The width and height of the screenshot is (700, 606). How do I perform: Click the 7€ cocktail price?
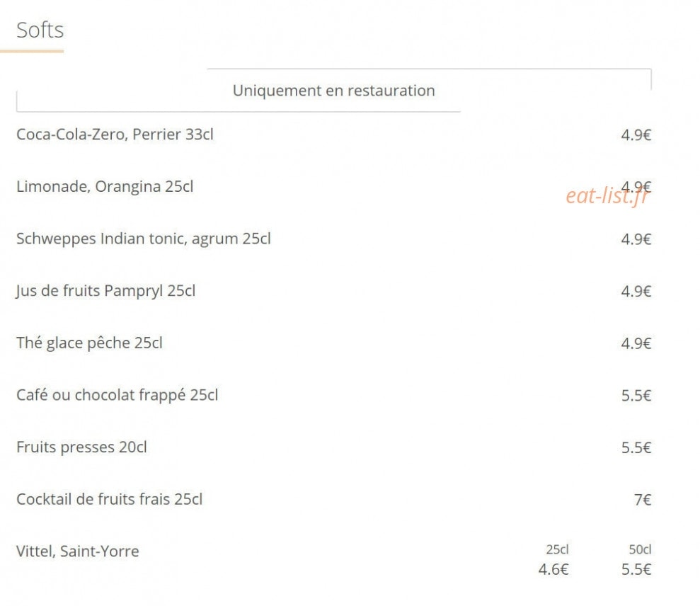point(643,500)
